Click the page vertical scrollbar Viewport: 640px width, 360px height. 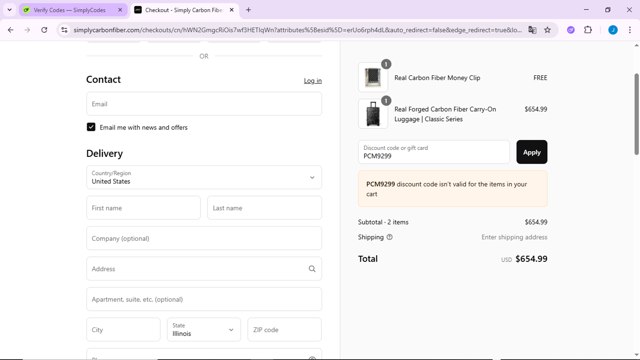pyautogui.click(x=636, y=114)
